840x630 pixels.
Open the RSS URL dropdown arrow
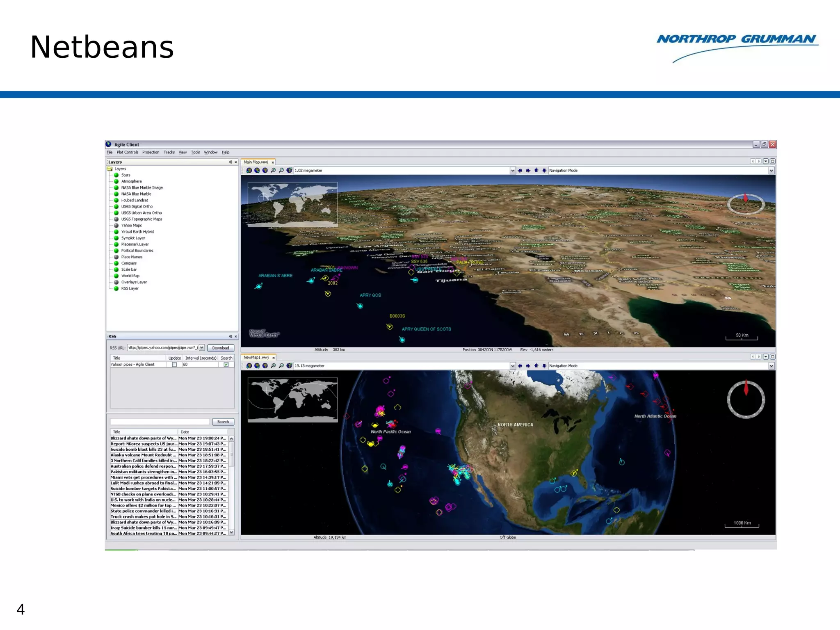point(202,348)
